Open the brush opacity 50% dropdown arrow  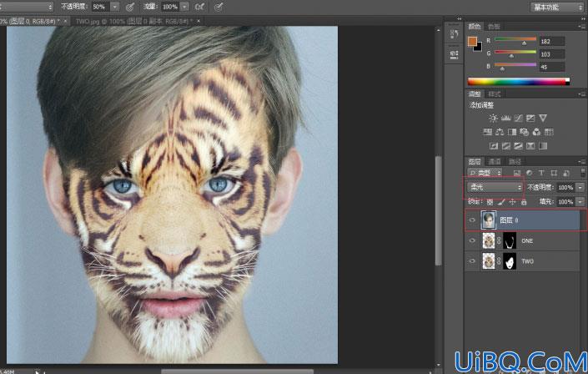pyautogui.click(x=115, y=7)
